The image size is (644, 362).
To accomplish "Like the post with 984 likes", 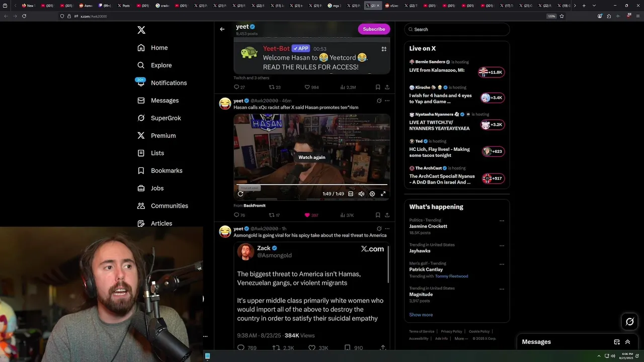I will [x=312, y=87].
